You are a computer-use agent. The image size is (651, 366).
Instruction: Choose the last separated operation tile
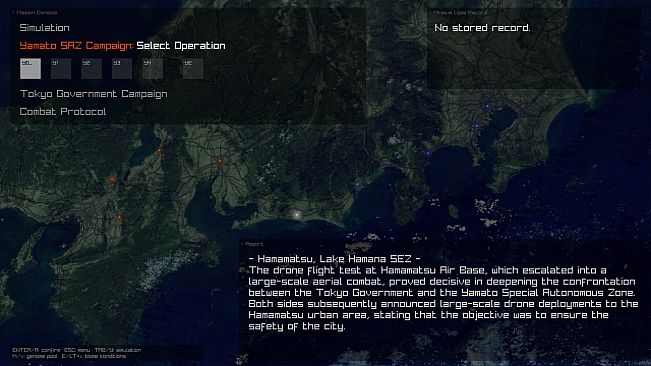click(x=193, y=68)
